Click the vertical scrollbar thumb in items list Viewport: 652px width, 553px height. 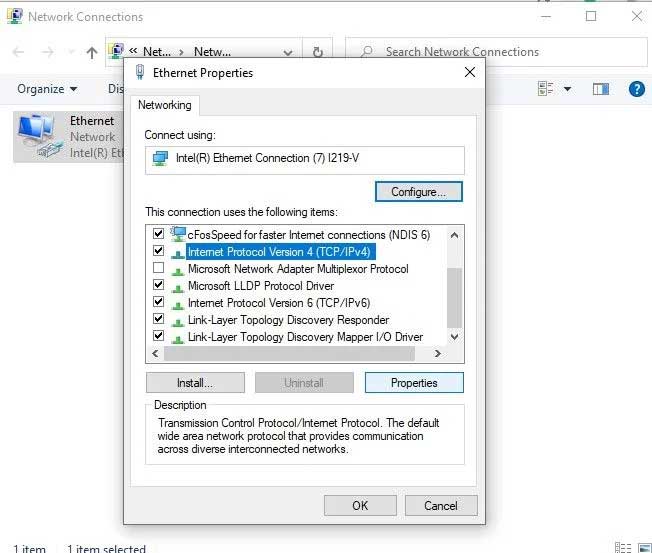point(454,298)
